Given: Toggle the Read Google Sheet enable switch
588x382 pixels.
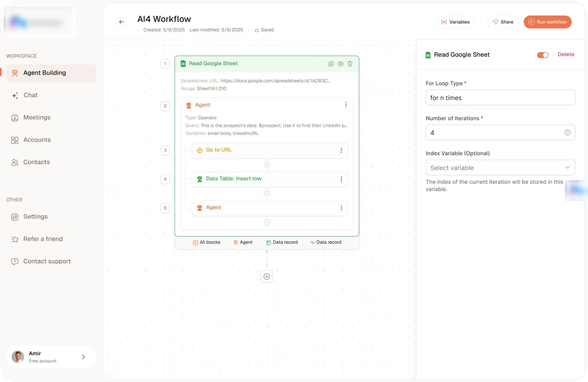Looking at the screenshot, I should tap(543, 55).
